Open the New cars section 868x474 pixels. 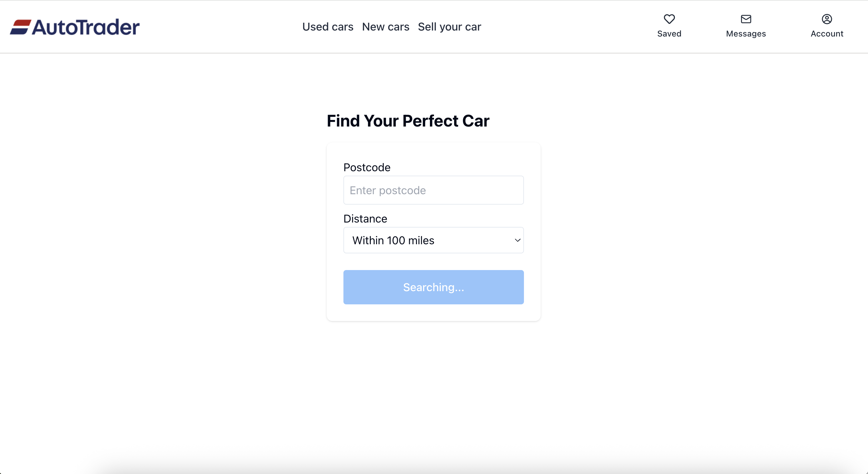[386, 27]
